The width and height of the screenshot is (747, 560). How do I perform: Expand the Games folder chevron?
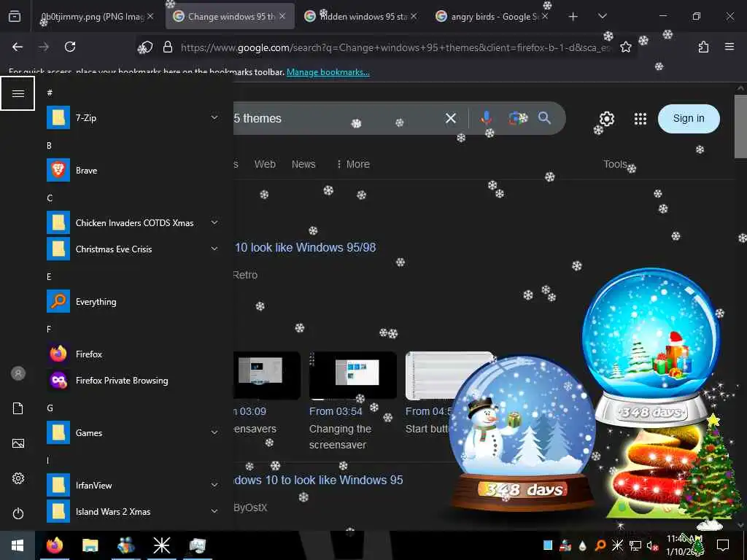[214, 432]
